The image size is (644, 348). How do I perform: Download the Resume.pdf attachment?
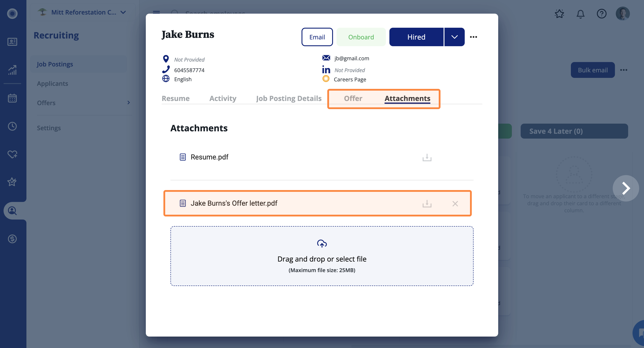pyautogui.click(x=427, y=157)
